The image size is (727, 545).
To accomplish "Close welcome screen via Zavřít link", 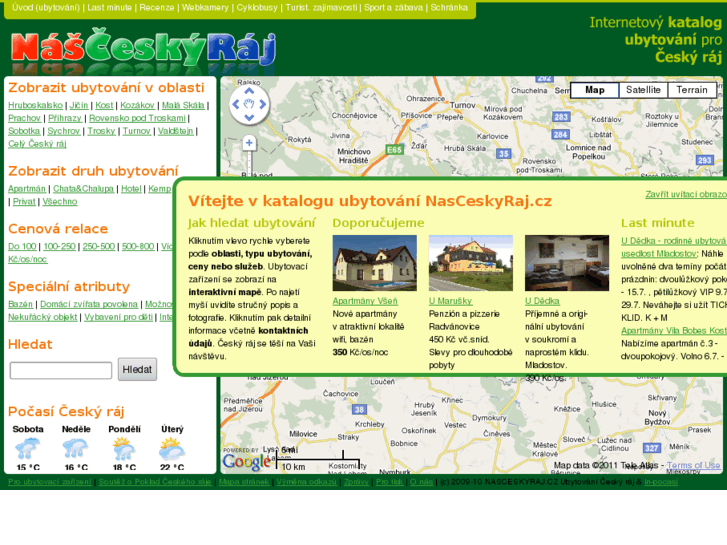I will click(x=686, y=194).
